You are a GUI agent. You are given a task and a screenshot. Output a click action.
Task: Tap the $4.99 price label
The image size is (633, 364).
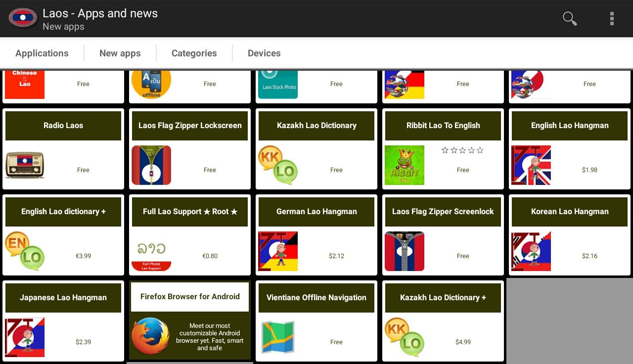[463, 342]
